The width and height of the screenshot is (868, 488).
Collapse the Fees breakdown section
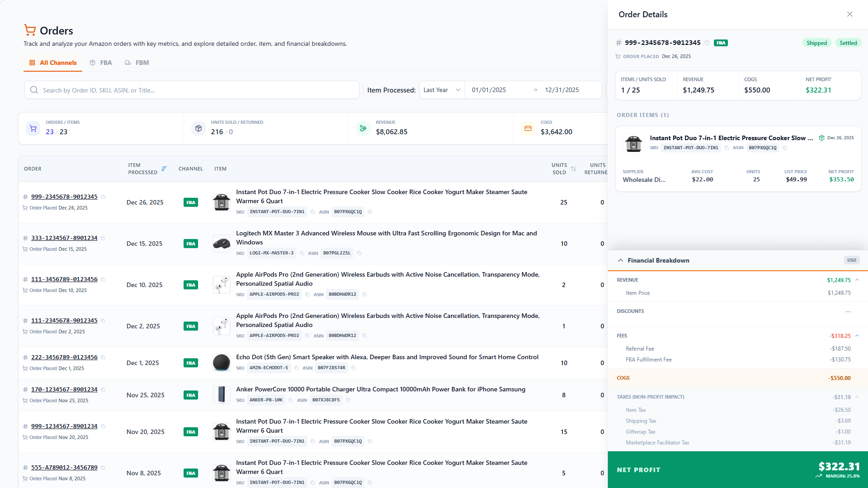coord(857,336)
